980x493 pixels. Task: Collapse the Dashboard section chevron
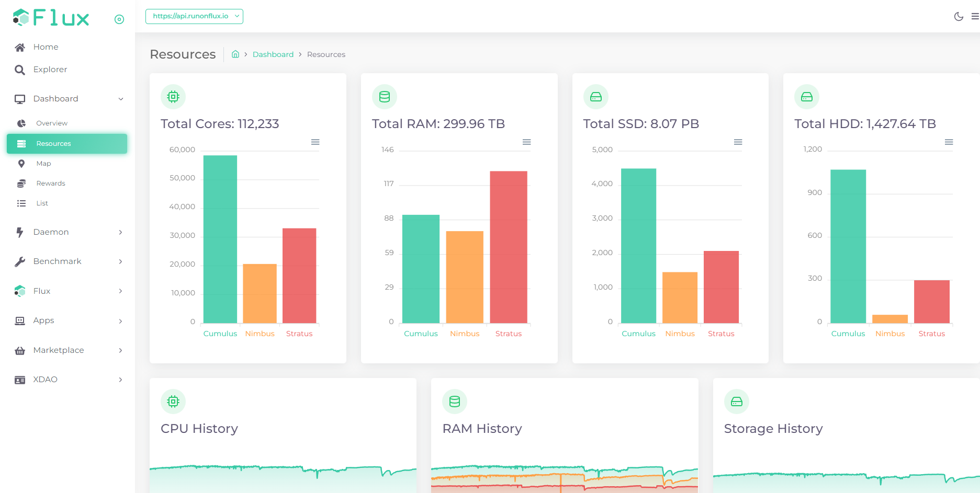point(121,99)
